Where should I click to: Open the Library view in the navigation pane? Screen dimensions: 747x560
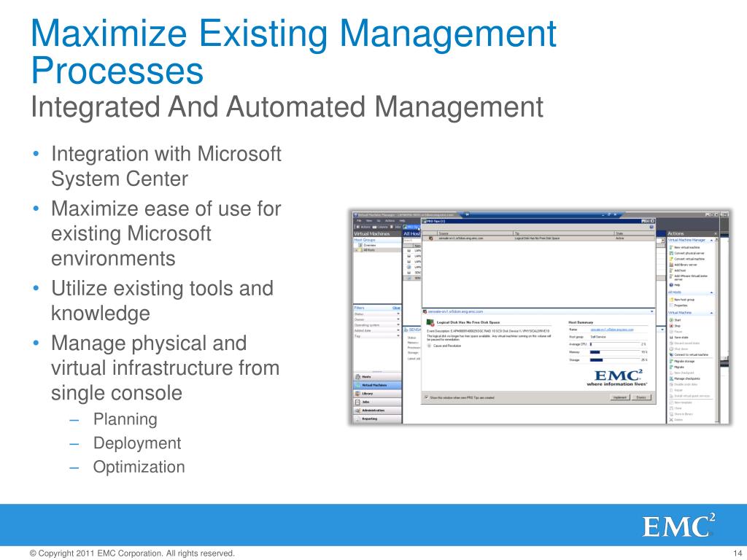pyautogui.click(x=377, y=394)
